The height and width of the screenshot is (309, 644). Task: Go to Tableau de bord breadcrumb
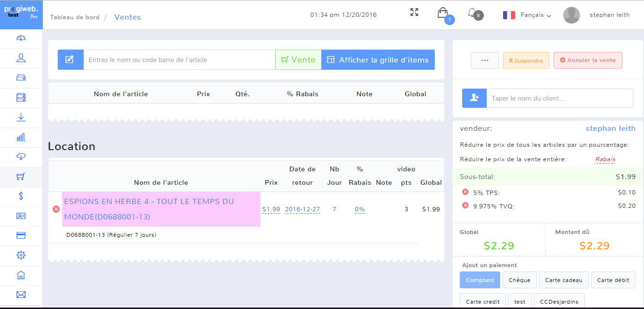tap(75, 17)
